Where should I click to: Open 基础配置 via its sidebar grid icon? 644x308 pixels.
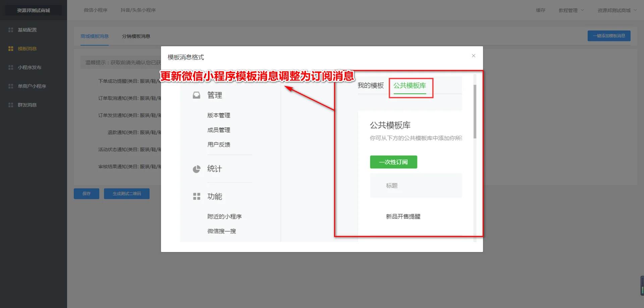pos(11,30)
